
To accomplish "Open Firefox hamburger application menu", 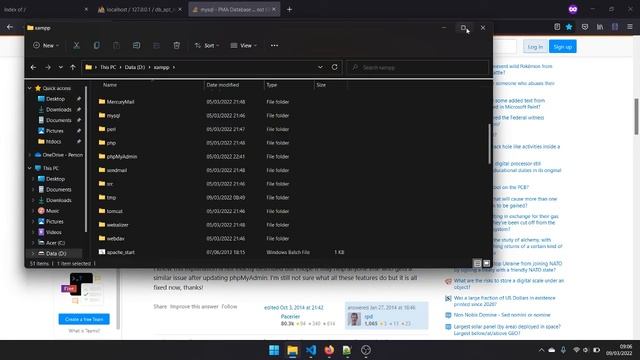I will click(x=630, y=27).
